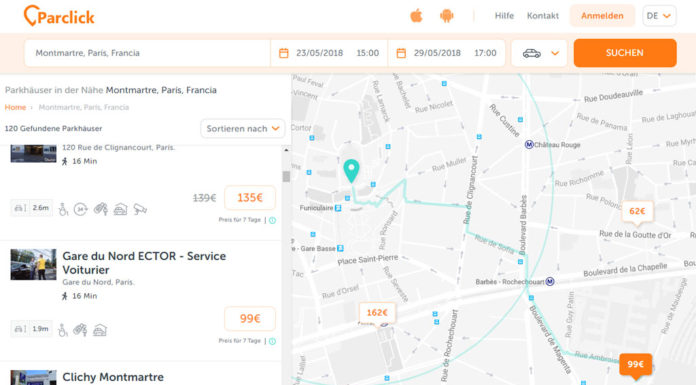Open the start date calendar icon
Screen dimensions: 696x385
tap(284, 53)
